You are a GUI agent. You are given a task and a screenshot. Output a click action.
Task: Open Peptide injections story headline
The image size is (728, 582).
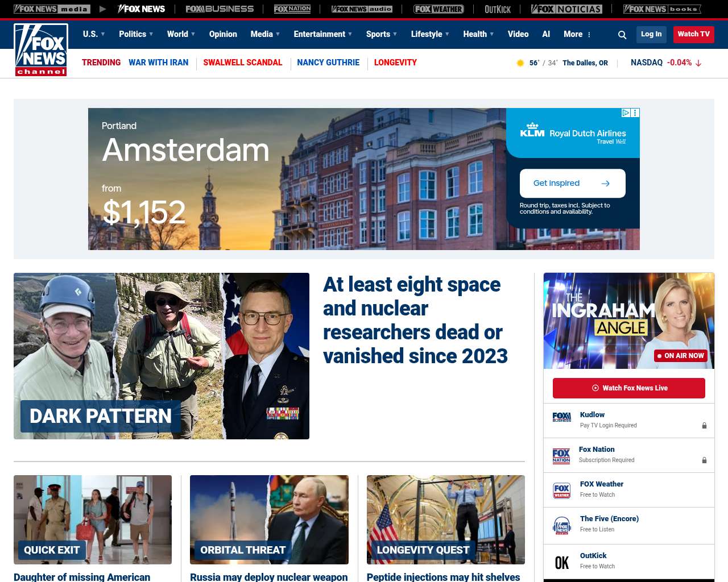[444, 577]
